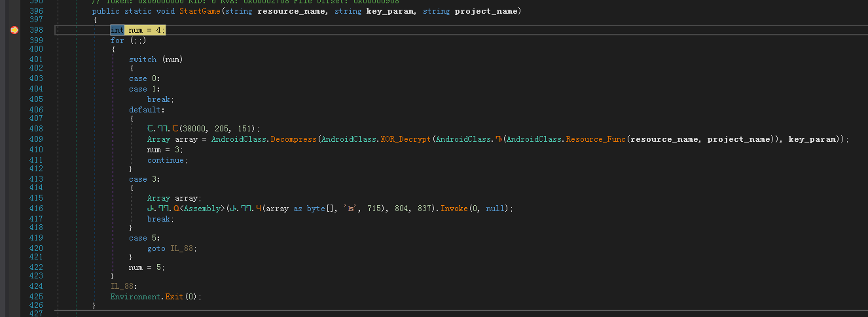Open the XOR_Decrypt method reference
The width and height of the screenshot is (868, 317).
click(x=405, y=139)
